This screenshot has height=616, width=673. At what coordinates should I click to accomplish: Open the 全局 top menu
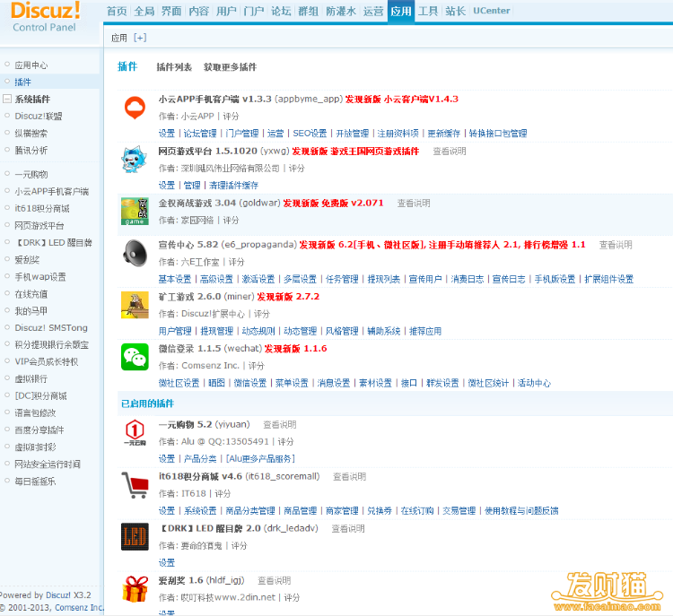[x=144, y=11]
